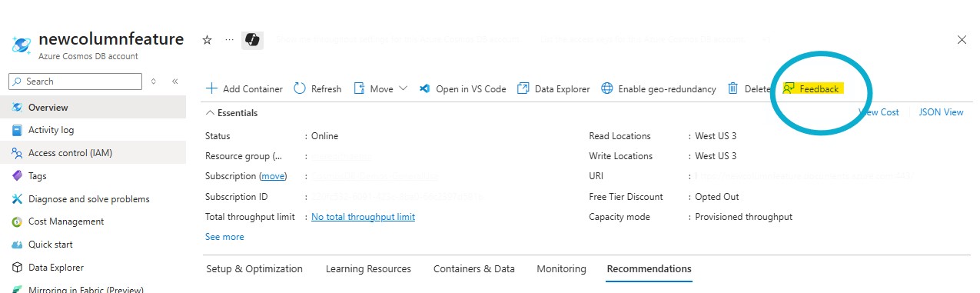This screenshot has height=293, width=980.
Task: Click the Provisioned throughput capacity value
Action: [743, 217]
